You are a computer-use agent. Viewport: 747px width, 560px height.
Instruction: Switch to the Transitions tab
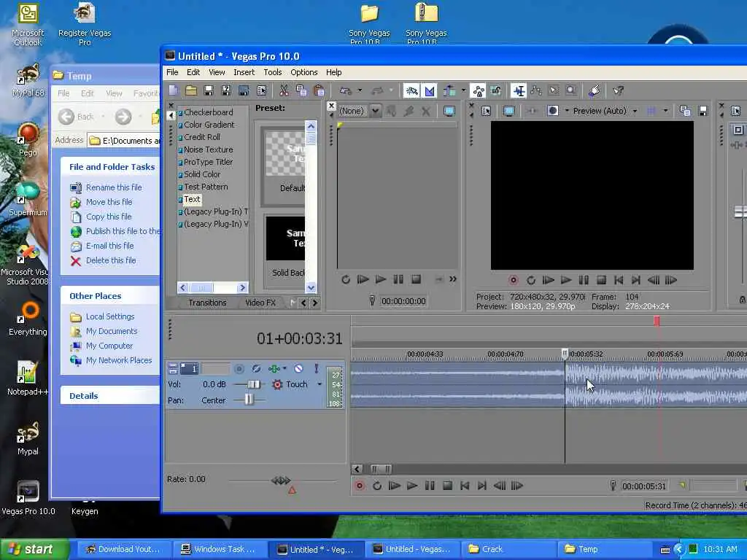pos(207,303)
